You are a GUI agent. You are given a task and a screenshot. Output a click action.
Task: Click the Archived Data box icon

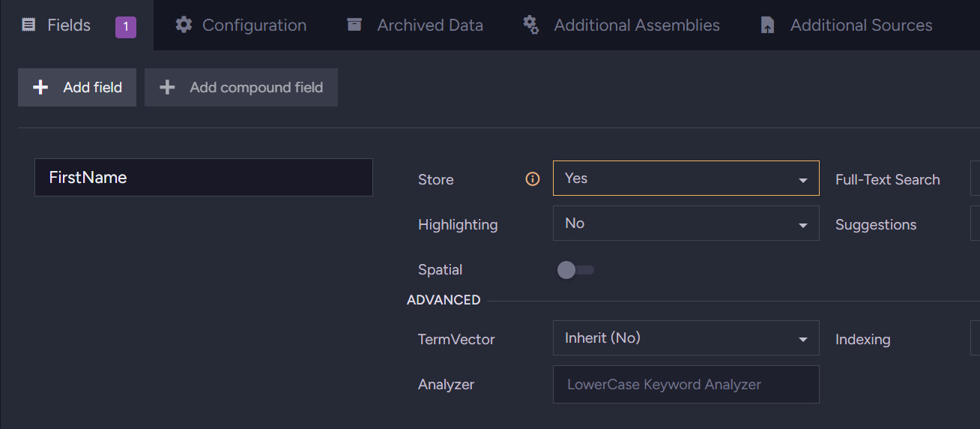tap(354, 25)
